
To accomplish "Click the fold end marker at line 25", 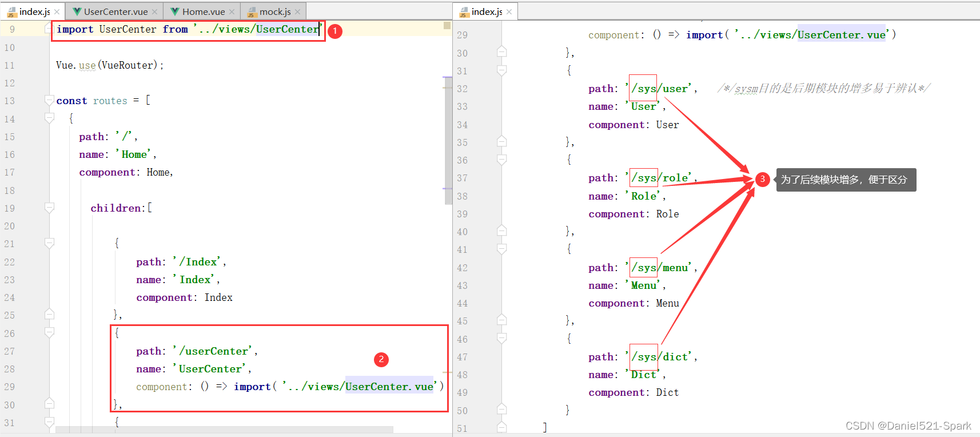I will tap(49, 315).
